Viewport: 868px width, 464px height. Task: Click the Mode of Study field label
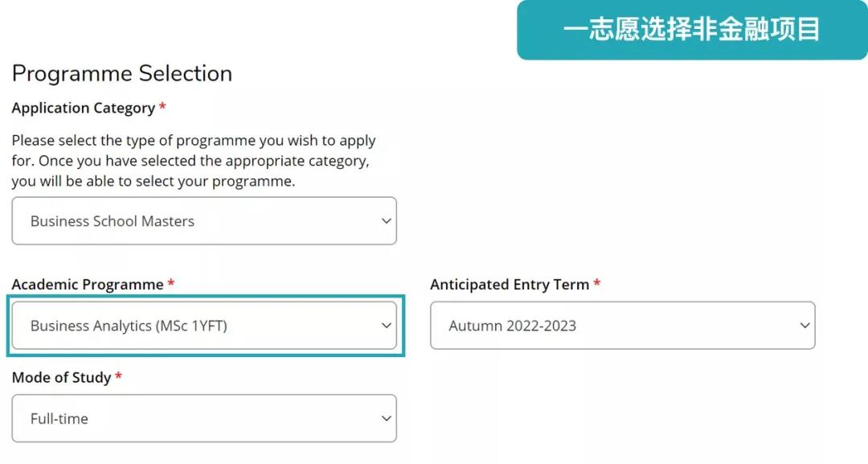61,377
